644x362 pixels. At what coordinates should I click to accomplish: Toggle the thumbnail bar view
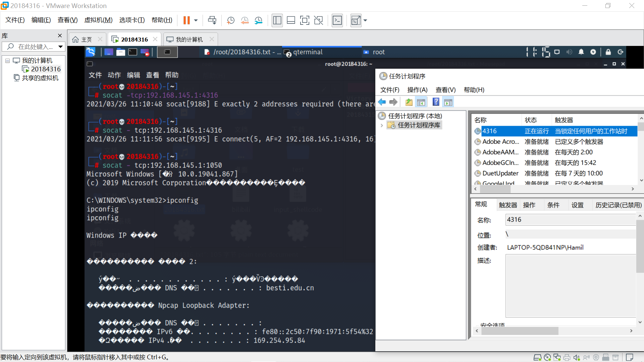coord(291,20)
